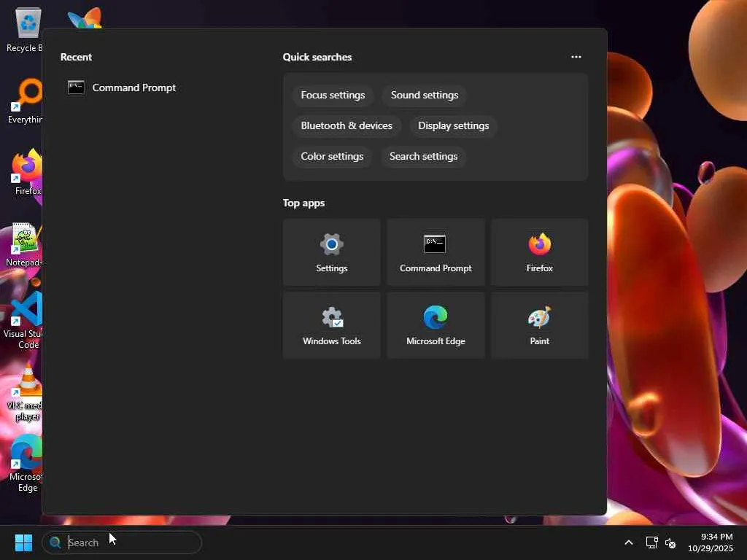This screenshot has width=747, height=560.
Task: Select Notepad++ desktop shortcut
Action: pyautogui.click(x=24, y=245)
